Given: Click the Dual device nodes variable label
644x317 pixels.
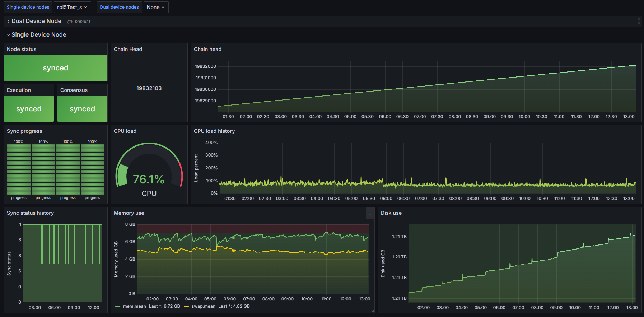Looking at the screenshot, I should [119, 7].
